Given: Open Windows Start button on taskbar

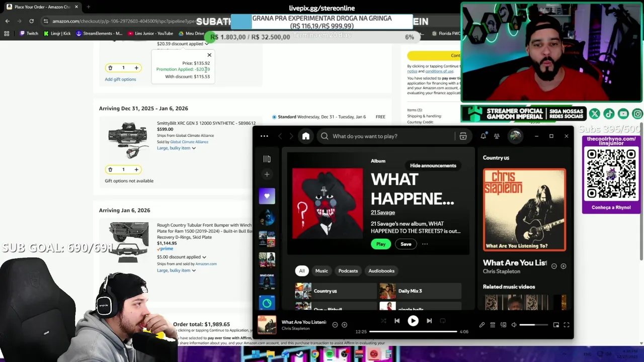Looking at the screenshot, I should [x=256, y=354].
